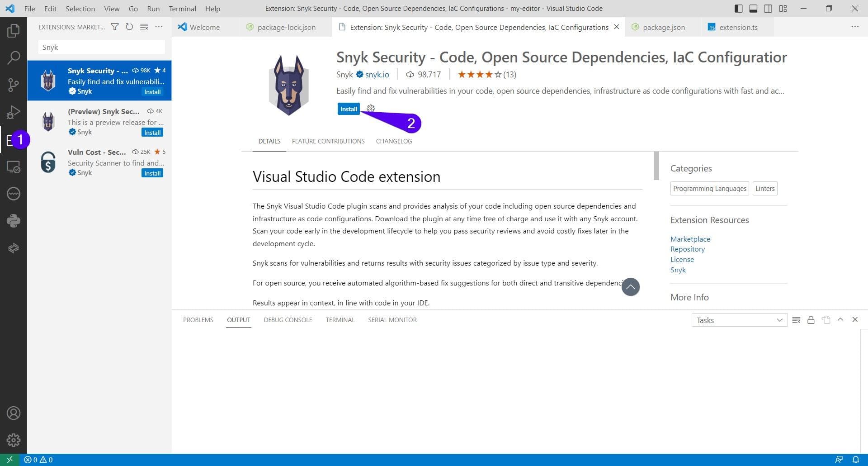Show the Changelog tab
Viewport: 868px width, 466px height.
394,141
